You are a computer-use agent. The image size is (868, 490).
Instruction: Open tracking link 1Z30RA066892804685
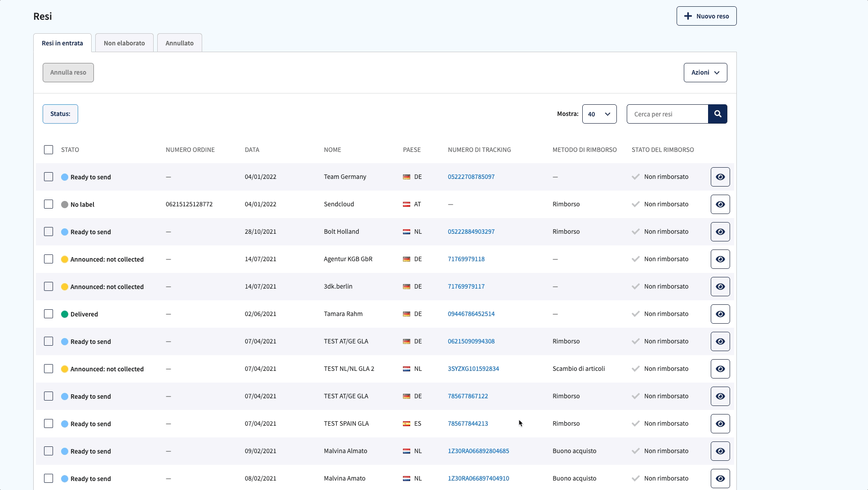(x=478, y=451)
